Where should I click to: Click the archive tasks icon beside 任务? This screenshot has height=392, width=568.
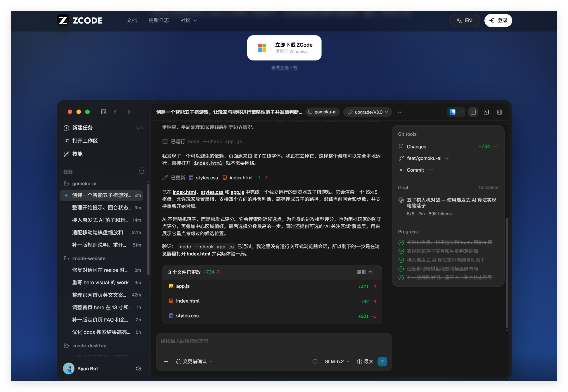[x=141, y=172]
